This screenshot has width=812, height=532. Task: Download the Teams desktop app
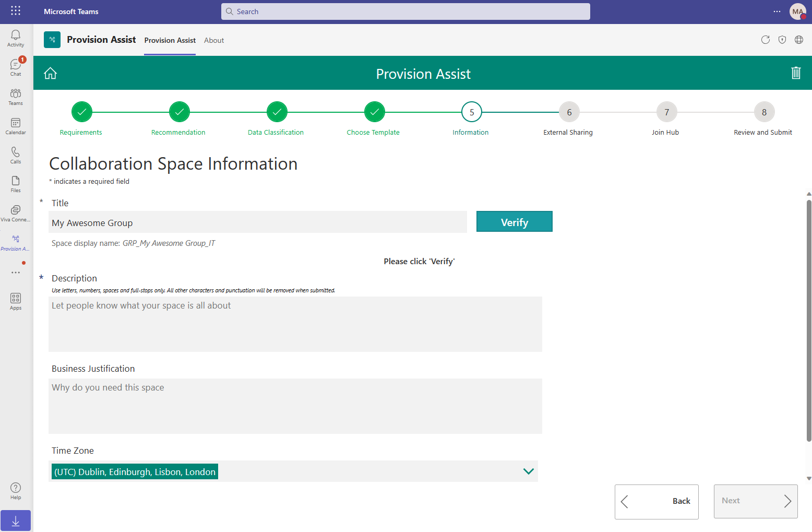coord(16,521)
